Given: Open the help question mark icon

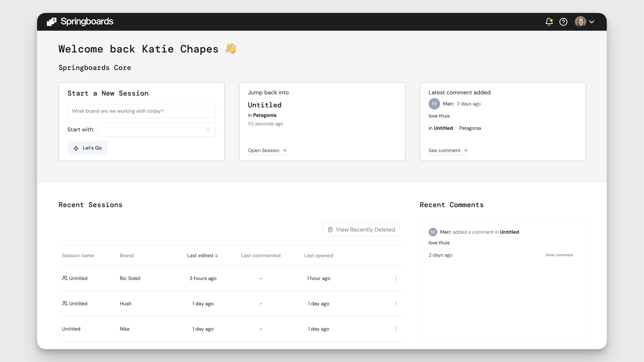Looking at the screenshot, I should pyautogui.click(x=563, y=22).
